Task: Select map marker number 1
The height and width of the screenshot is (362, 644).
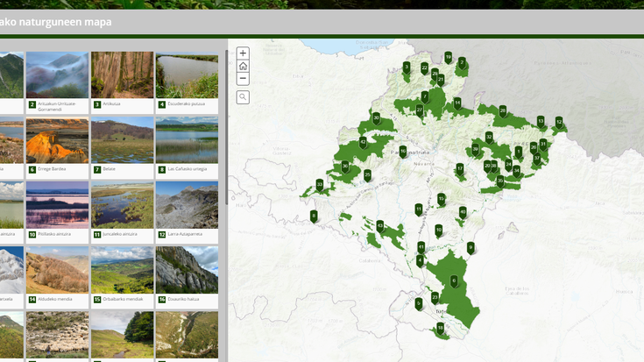Action: (x=519, y=152)
